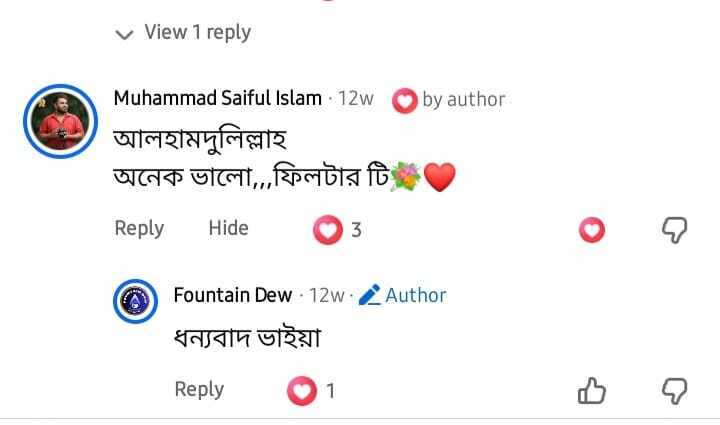Dislike Muhammad Saiful Islam's comment
Image resolution: width=720 pixels, height=425 pixels.
pos(674,230)
